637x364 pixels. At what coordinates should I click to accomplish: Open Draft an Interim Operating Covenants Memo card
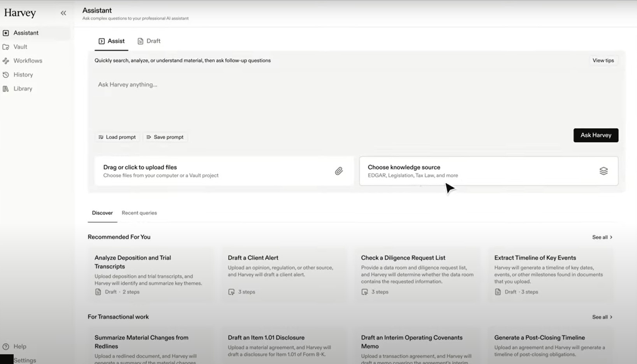coord(417,346)
